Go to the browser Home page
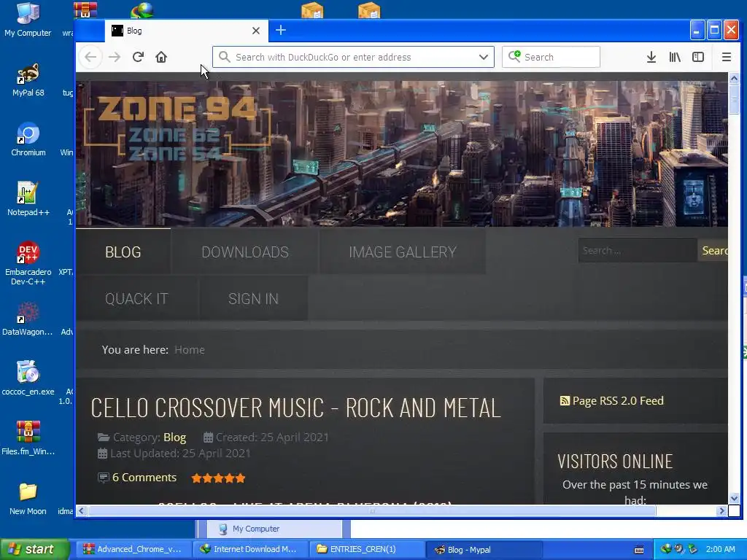The width and height of the screenshot is (747, 560). (161, 57)
